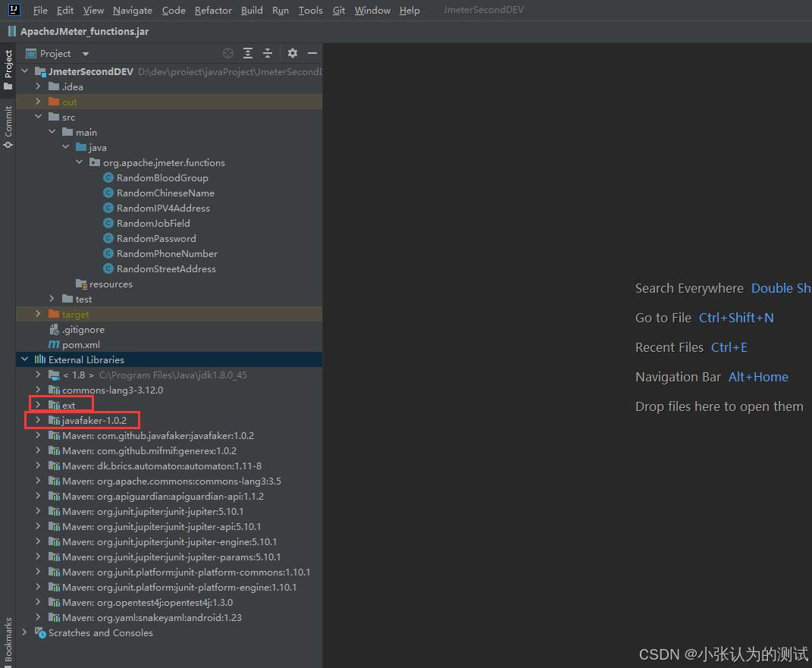Open the File menu
This screenshot has width=812, height=668.
40,11
